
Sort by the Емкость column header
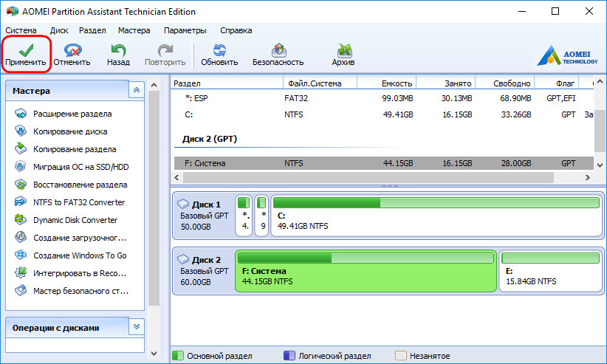point(386,83)
